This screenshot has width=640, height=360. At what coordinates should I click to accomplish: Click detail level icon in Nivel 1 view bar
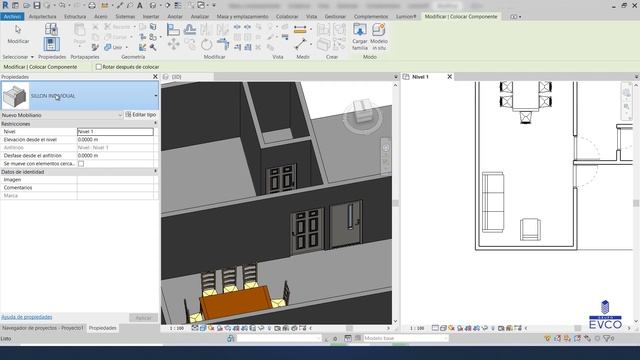tap(435, 328)
